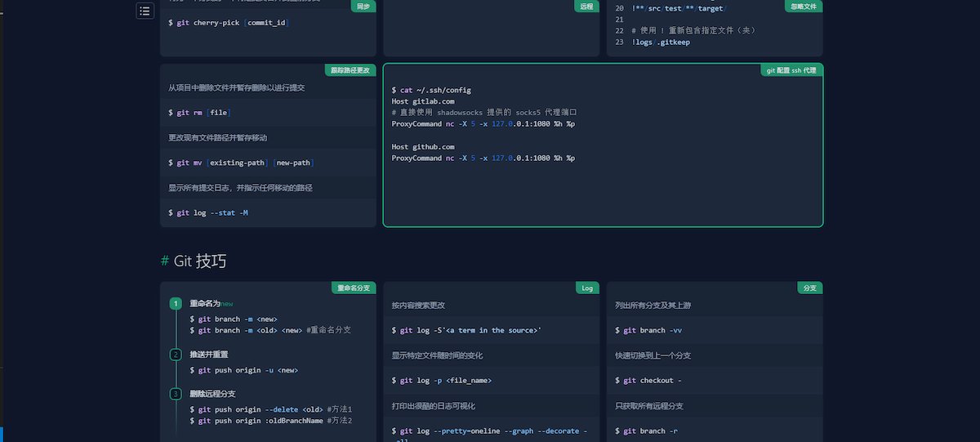This screenshot has height=442, width=980.
Task: Click line number 21 in the gitignore code
Action: (x=619, y=19)
